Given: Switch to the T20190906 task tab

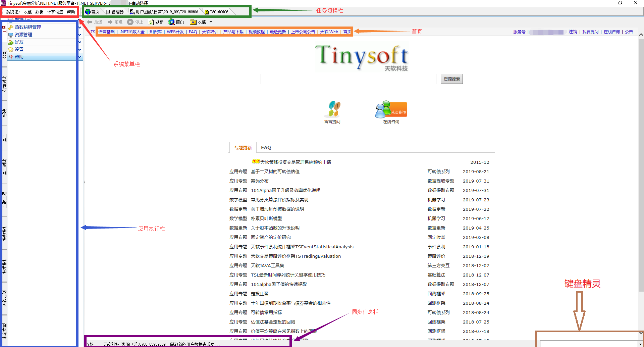Looking at the screenshot, I should [217, 12].
